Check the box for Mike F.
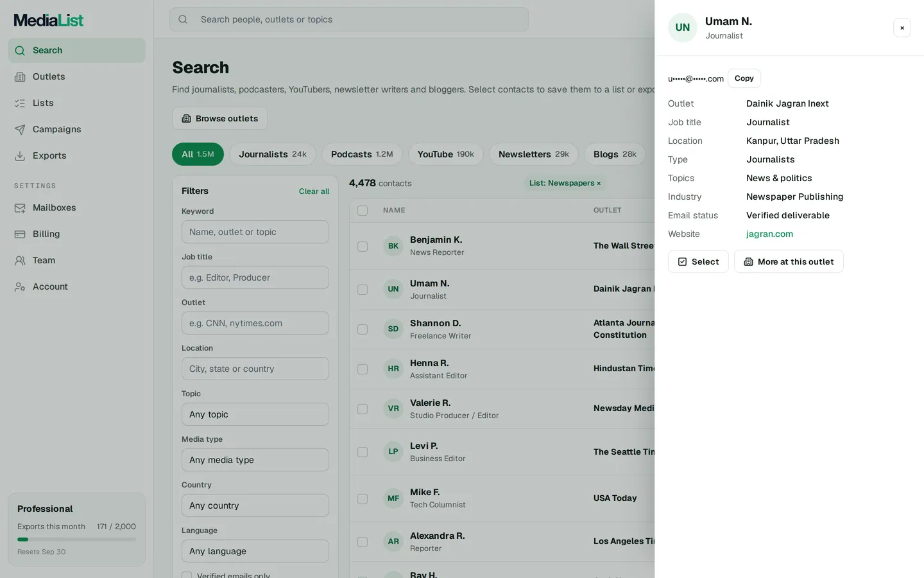924x578 pixels. pos(363,499)
